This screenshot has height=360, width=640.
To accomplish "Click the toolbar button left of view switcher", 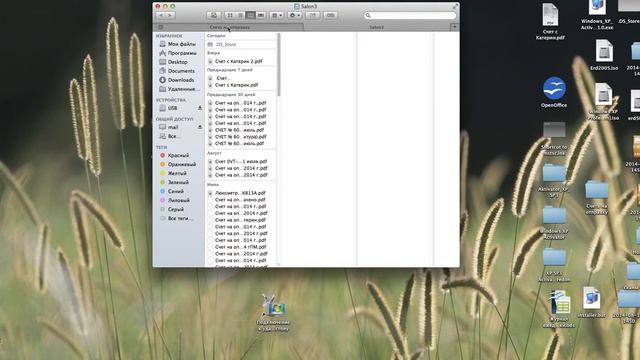I will [x=213, y=15].
